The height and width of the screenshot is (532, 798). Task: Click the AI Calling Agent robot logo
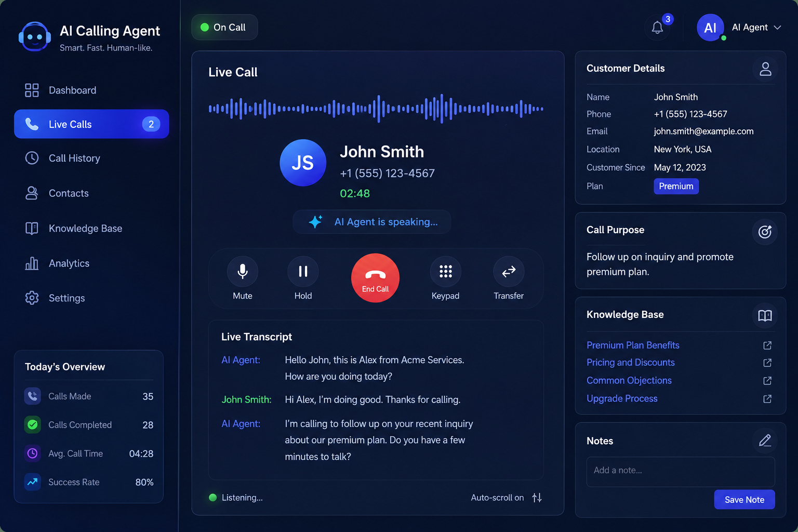34,37
